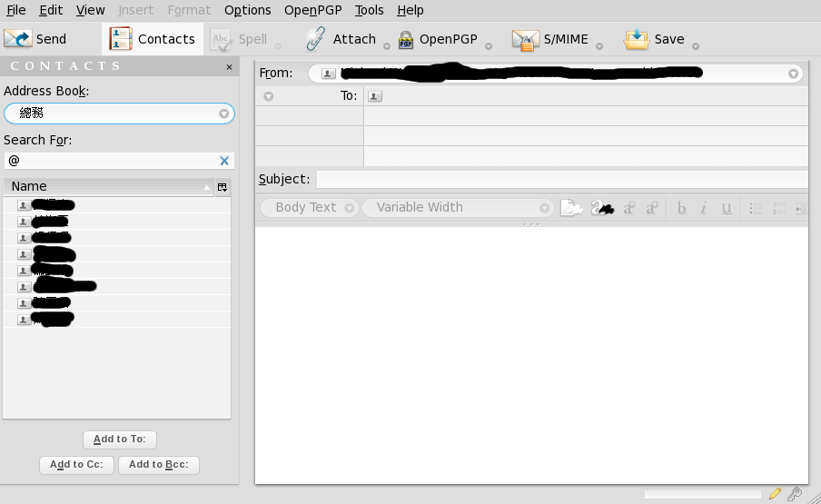Open the OpenPGP toolbar dropdown arrow
Viewport: 821px width, 504px height.
(x=489, y=46)
